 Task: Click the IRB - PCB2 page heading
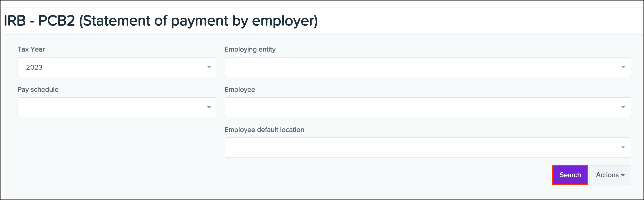pos(161,21)
